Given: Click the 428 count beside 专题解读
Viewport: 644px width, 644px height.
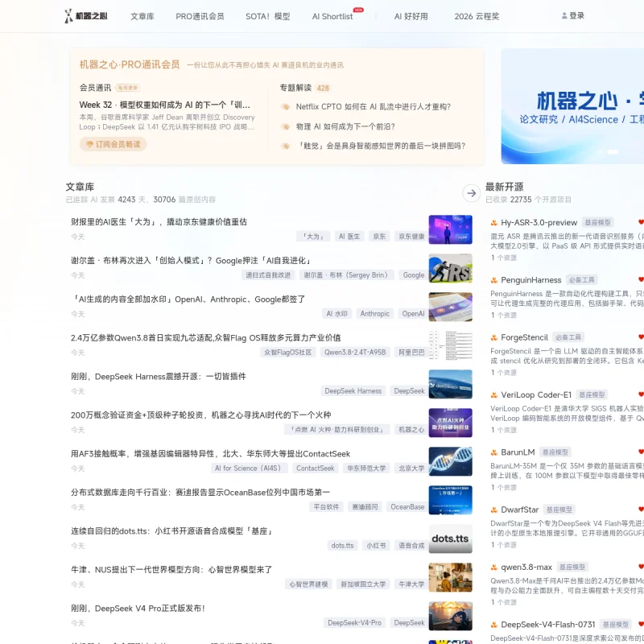Looking at the screenshot, I should tap(323, 88).
